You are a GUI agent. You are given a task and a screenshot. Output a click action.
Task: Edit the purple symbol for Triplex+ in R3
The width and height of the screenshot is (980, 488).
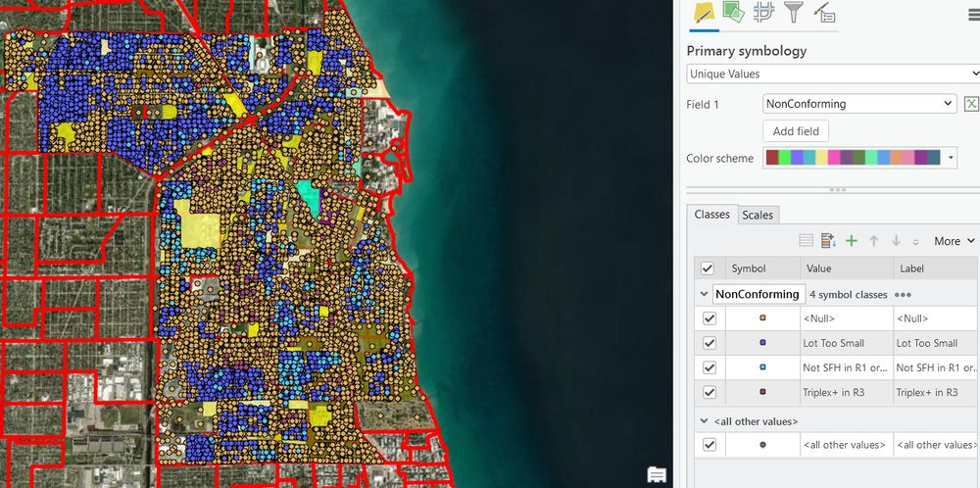pos(762,392)
